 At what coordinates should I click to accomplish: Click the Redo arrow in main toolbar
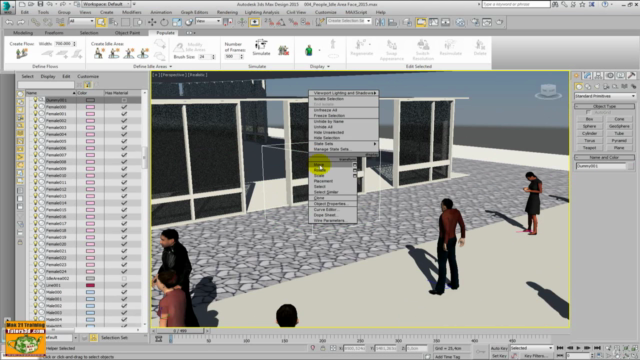[20, 22]
